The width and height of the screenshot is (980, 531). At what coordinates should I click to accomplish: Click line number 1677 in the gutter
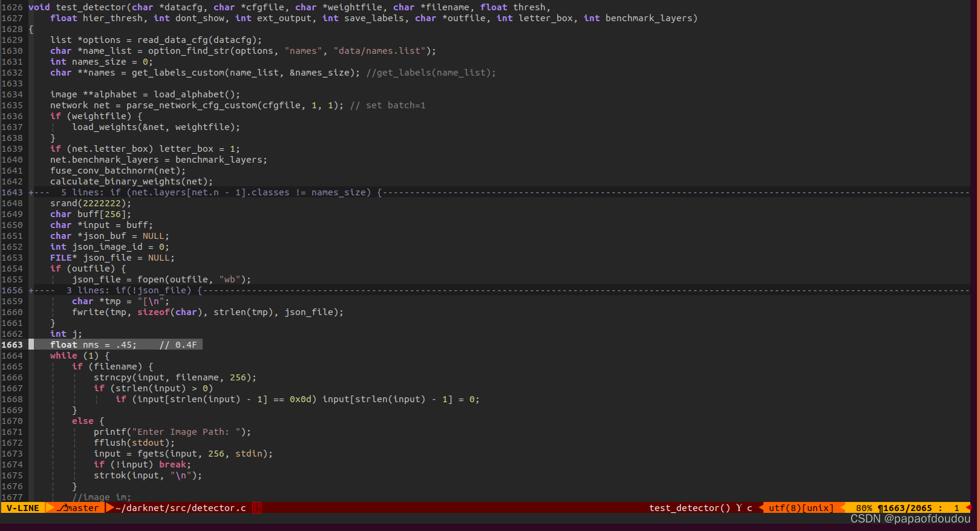(x=12, y=497)
